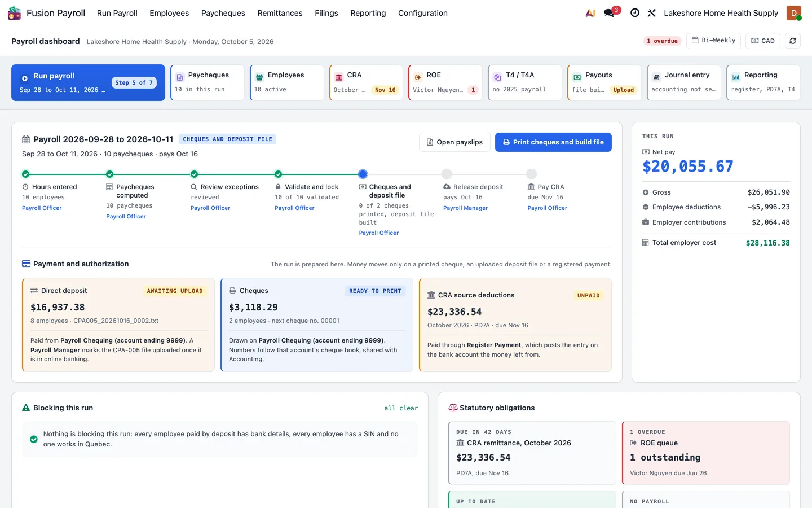Open the Remittances menu
812x508 pixels.
pyautogui.click(x=280, y=13)
